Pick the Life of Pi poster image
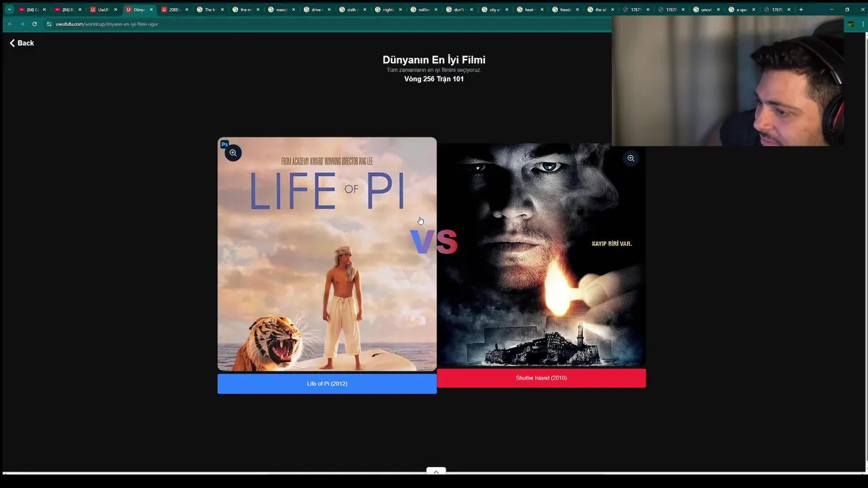The height and width of the screenshot is (488, 868). coord(327,254)
